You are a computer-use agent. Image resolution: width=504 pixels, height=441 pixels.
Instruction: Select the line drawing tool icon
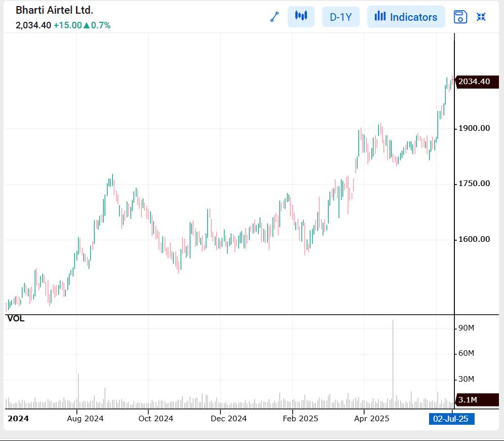click(275, 17)
